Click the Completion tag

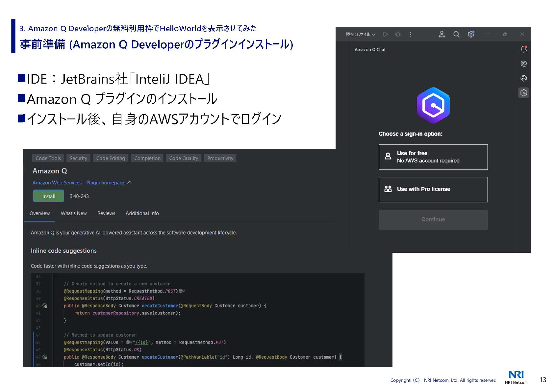[x=147, y=158]
